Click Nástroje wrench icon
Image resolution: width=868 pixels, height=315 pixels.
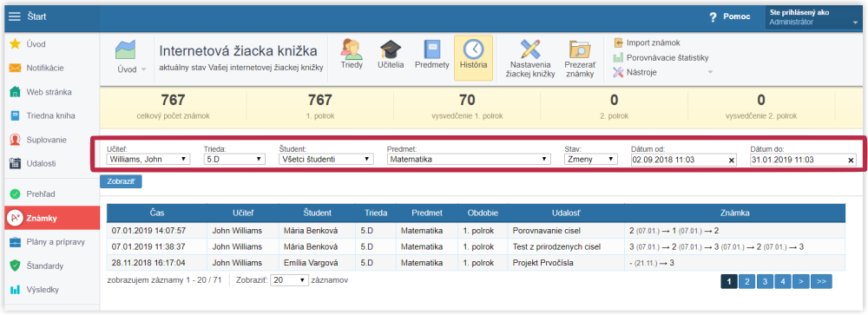pyautogui.click(x=618, y=72)
